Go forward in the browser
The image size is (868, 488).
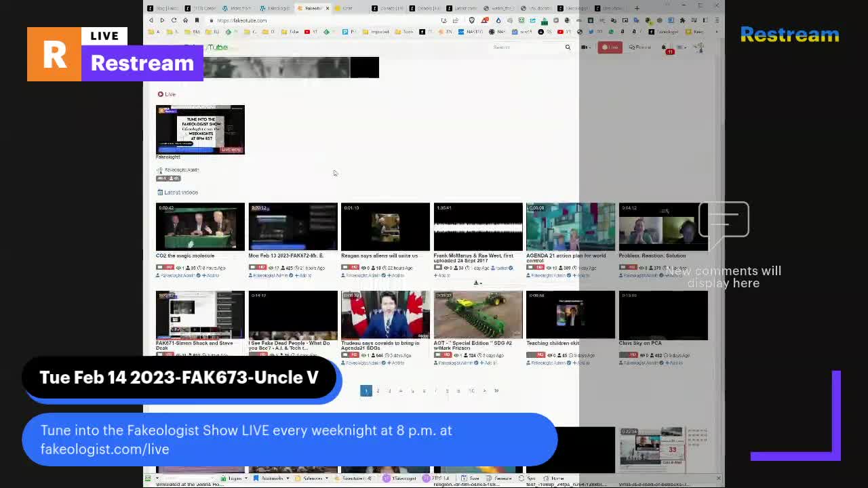coord(162,20)
